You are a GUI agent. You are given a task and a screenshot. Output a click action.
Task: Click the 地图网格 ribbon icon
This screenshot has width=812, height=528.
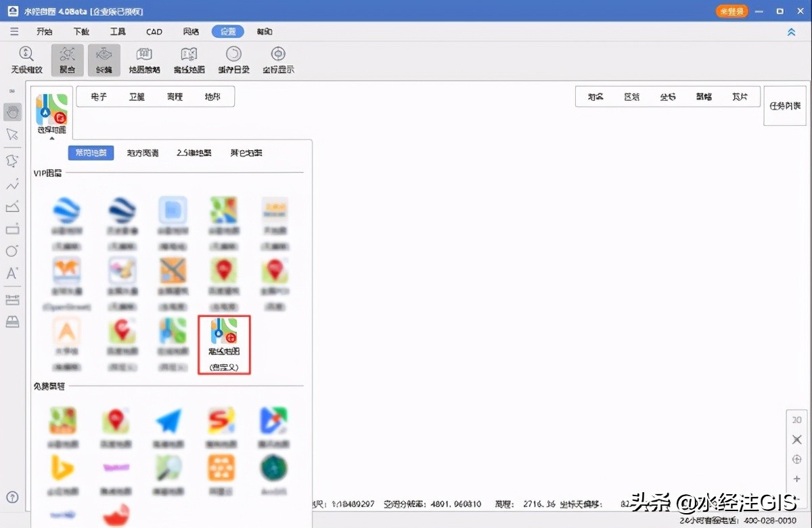pos(144,55)
